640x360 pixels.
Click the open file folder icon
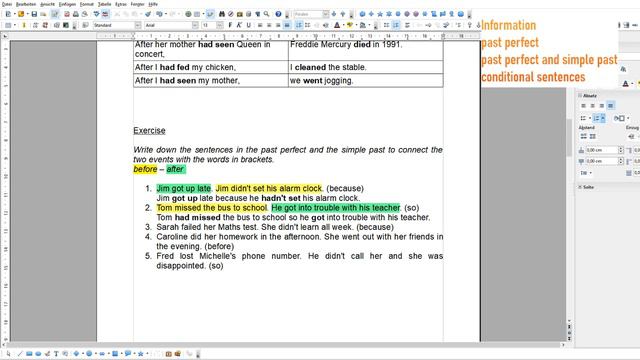21,14
